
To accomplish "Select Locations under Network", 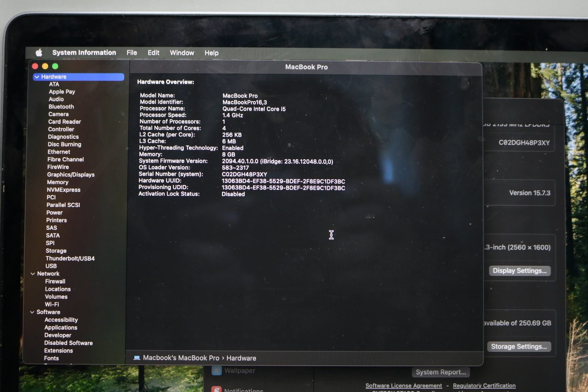I will 58,289.
